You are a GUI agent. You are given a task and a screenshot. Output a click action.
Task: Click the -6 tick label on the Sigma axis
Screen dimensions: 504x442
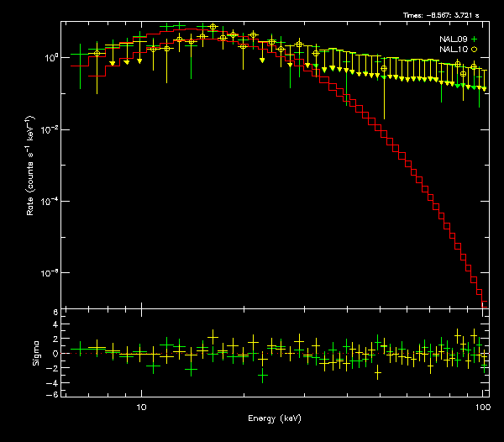54,394
